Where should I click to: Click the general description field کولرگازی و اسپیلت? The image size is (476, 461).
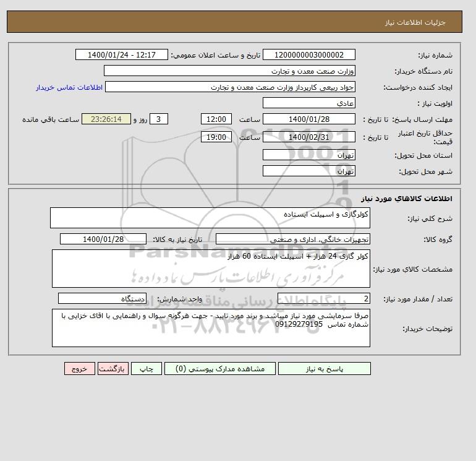click(x=210, y=218)
